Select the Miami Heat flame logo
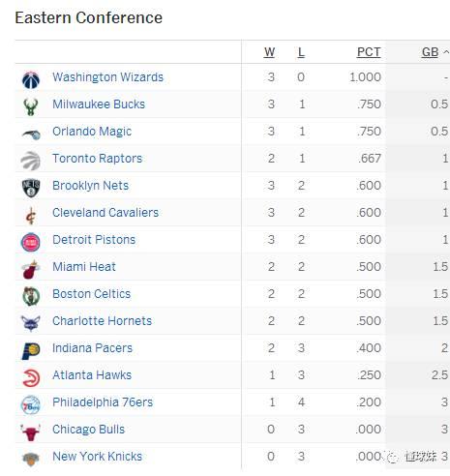Viewport: 450px width, 476px height. (31, 269)
